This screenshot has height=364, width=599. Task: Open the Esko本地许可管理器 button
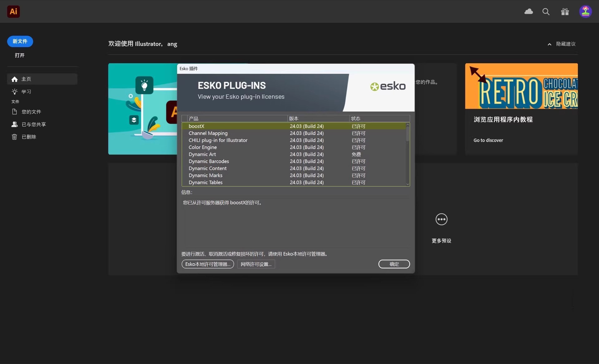click(x=208, y=264)
